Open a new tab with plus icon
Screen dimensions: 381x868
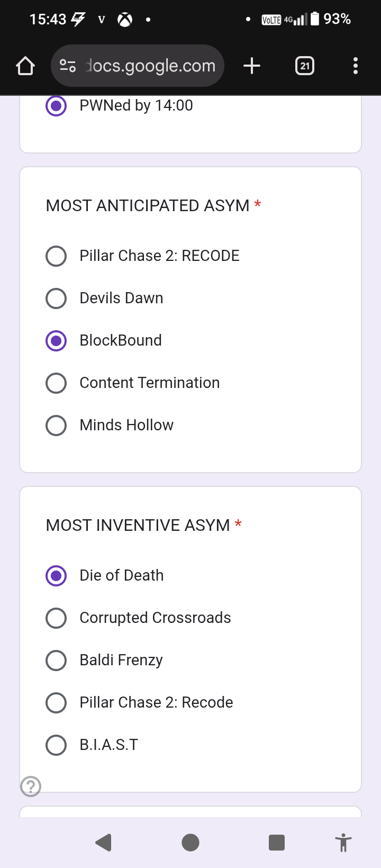252,66
